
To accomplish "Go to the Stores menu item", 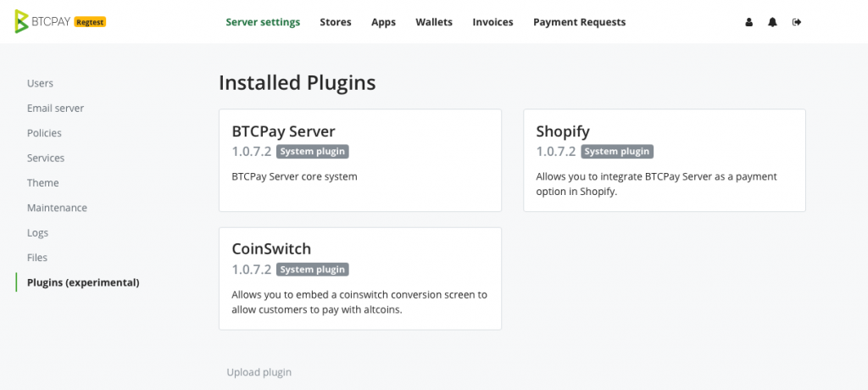I will coord(336,22).
